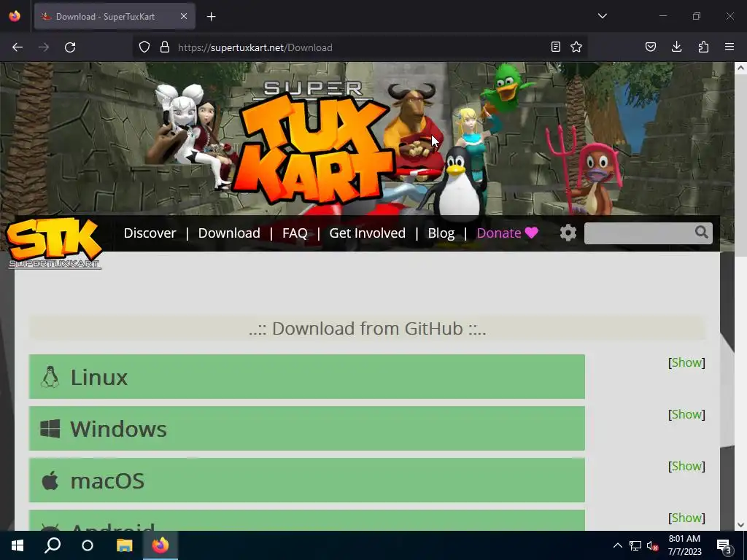Viewport: 747px width, 560px height.
Task: Click the page scrollbar down arrow
Action: click(x=740, y=525)
